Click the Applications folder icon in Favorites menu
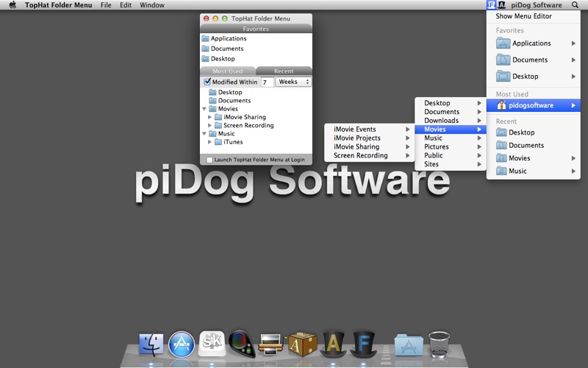Screen dimensions: 588x368 click(x=503, y=43)
